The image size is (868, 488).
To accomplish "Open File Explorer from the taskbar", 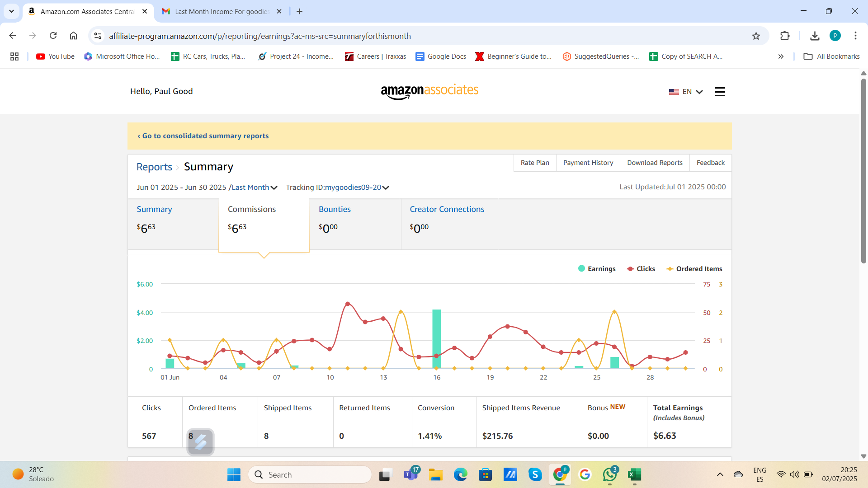I will point(436,474).
